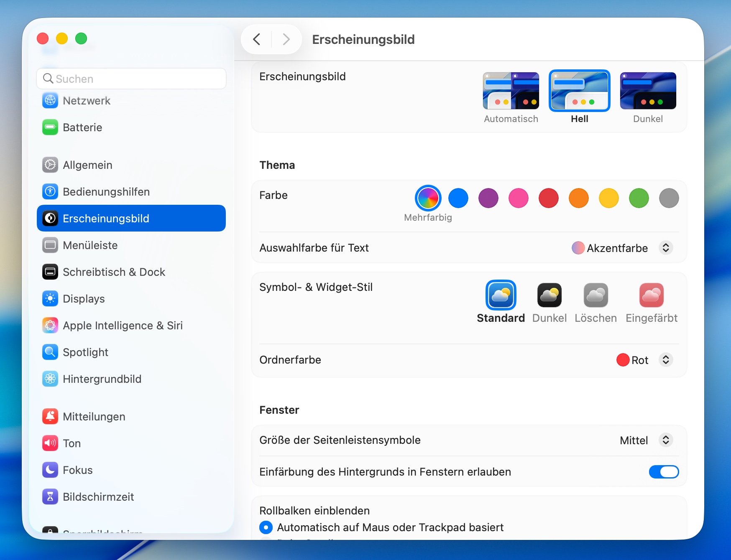Select the Hell appearance thumbnail
Screen dimensions: 731x560
580,91
